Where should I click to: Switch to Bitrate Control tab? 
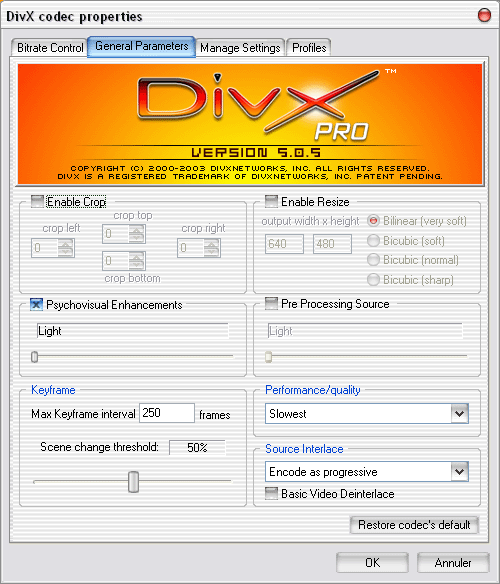[50, 48]
